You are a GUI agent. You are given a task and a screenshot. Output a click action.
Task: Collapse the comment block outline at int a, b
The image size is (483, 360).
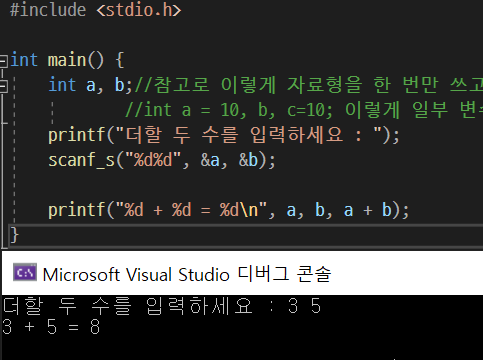coord(3,86)
